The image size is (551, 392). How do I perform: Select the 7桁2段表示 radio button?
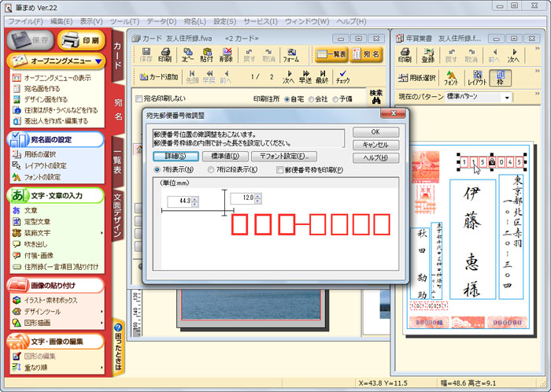point(210,169)
